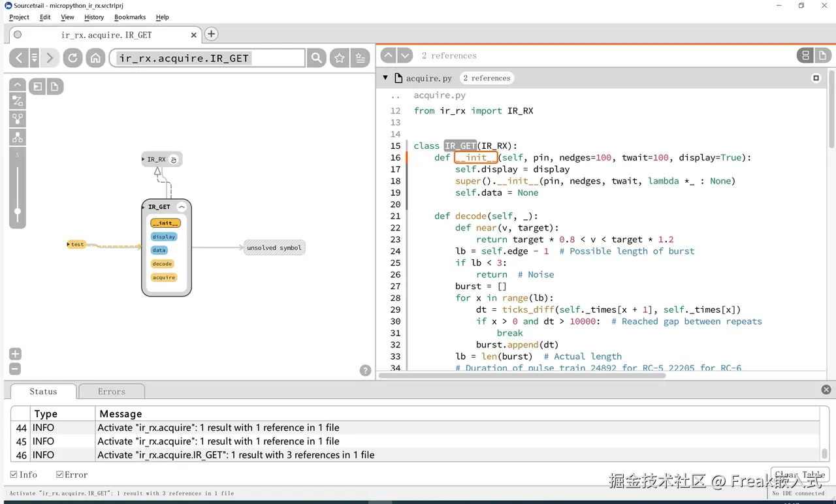836x504 pixels.
Task: Open the graph legend document icon
Action: click(x=54, y=86)
